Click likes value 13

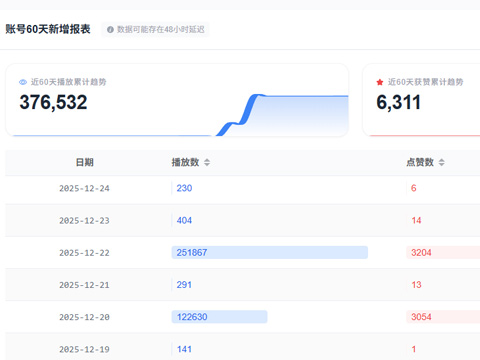click(416, 285)
